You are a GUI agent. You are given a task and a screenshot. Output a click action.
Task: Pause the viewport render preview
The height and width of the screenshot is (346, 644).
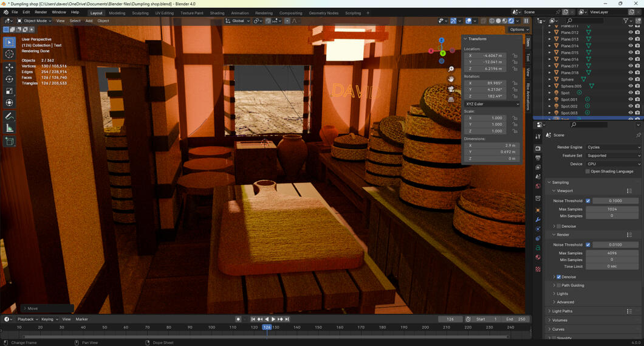click(x=526, y=21)
